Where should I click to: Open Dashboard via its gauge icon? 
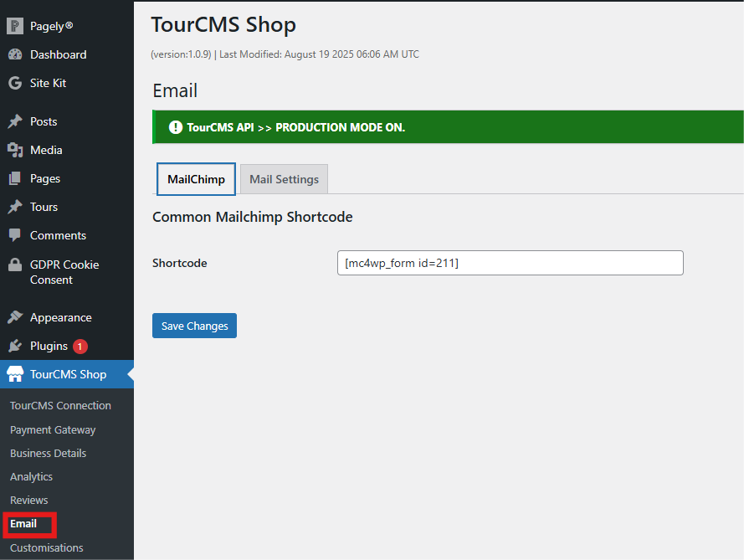point(15,54)
